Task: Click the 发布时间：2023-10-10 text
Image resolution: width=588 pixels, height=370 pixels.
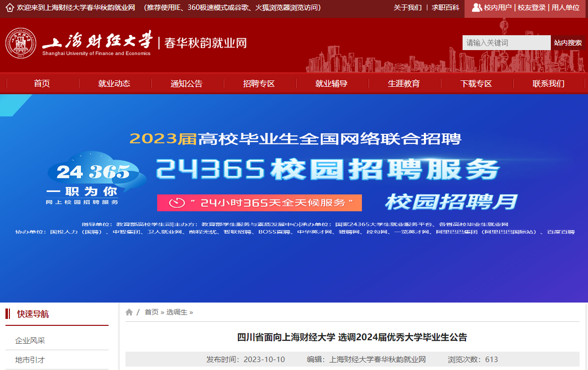Action: pyautogui.click(x=245, y=360)
